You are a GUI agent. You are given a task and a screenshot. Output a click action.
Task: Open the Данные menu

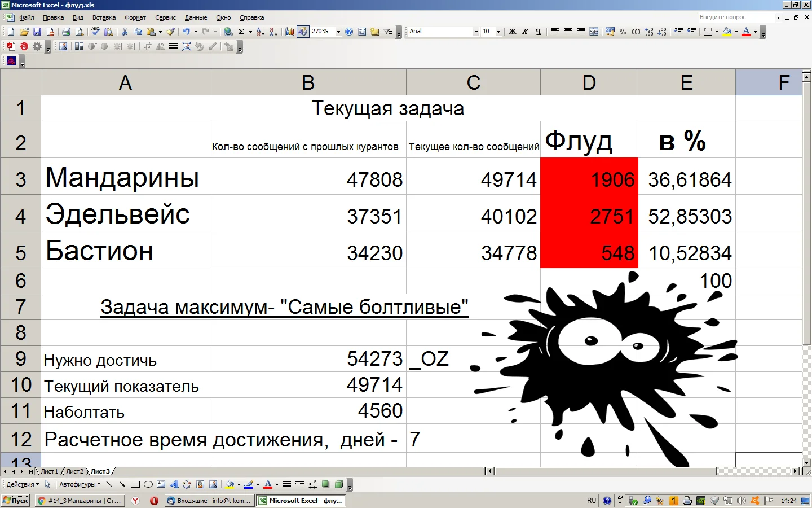point(196,17)
